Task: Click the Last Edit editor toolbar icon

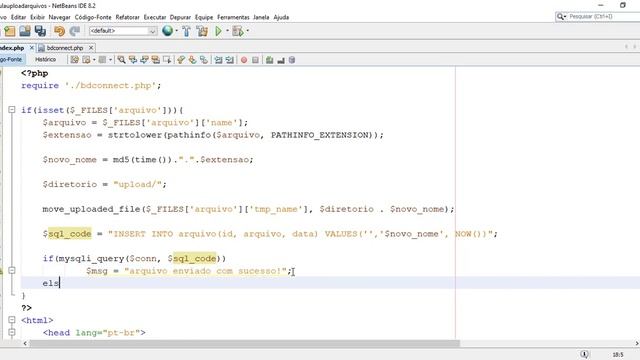Action: click(x=75, y=60)
